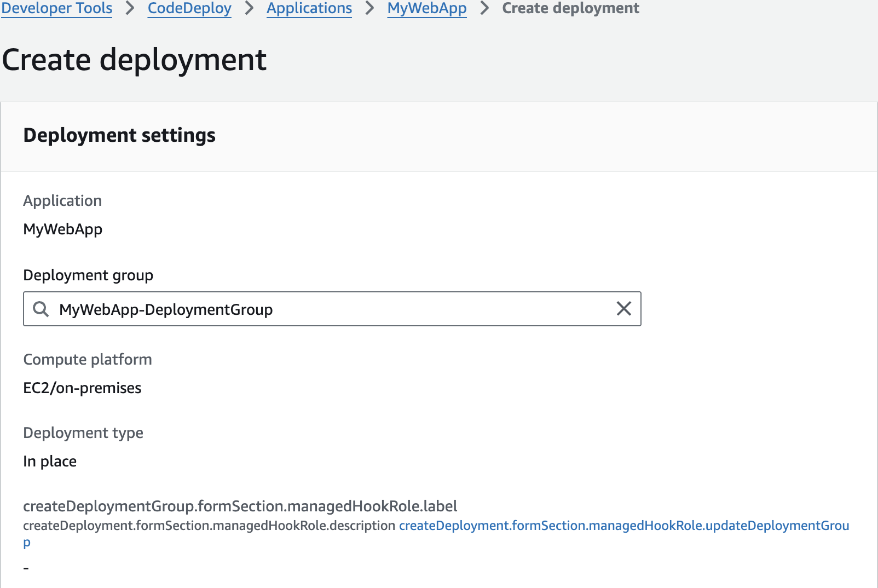Click the managedHookRole.label text

click(240, 506)
